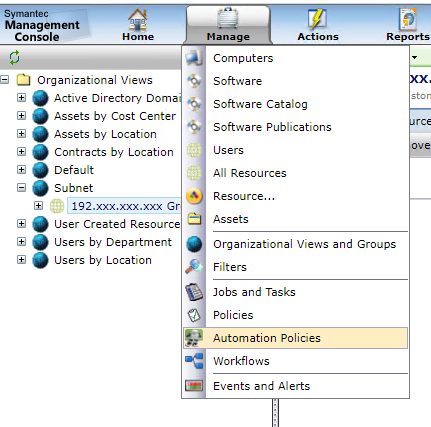Choose Software Catalog from the menu
Viewport: 431px width, 427px height.
(260, 104)
